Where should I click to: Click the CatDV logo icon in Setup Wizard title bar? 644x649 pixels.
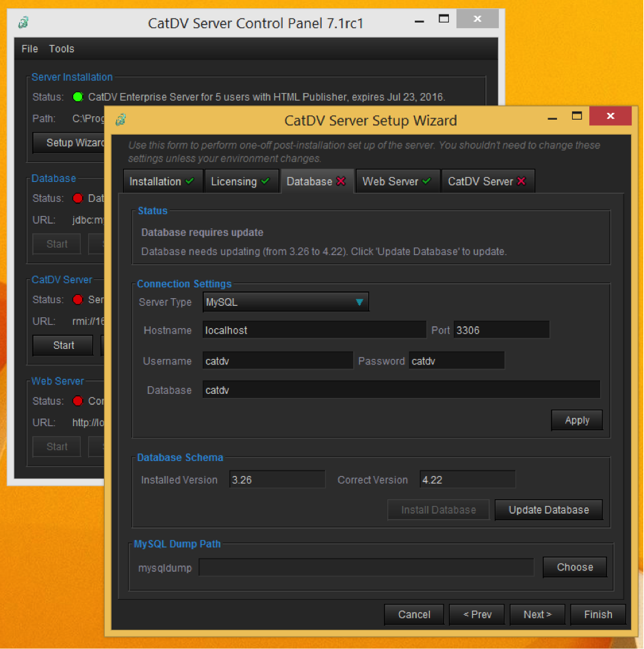point(121,120)
